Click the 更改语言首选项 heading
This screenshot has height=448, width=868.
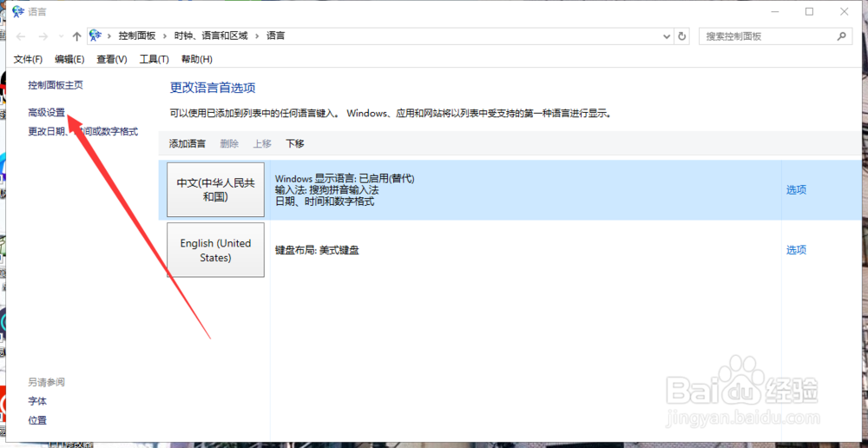click(213, 88)
